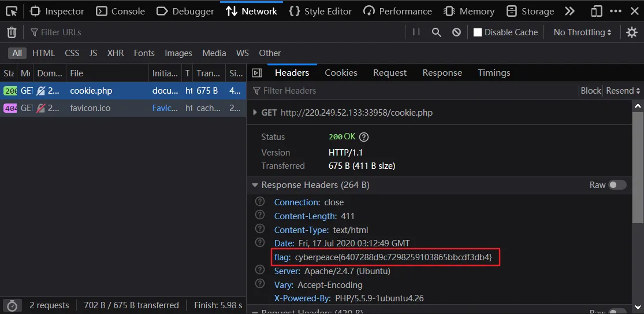Open the Resend dropdown
This screenshot has width=644, height=314.
click(623, 91)
